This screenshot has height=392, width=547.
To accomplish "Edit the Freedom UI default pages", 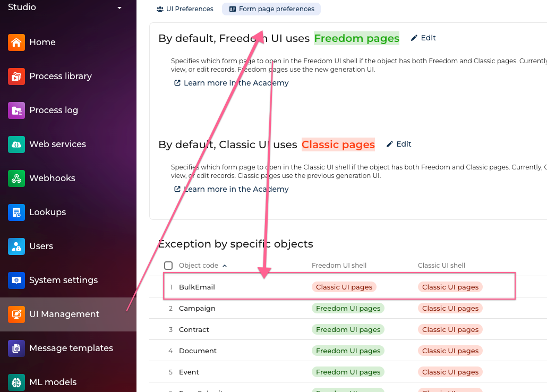I will [423, 38].
